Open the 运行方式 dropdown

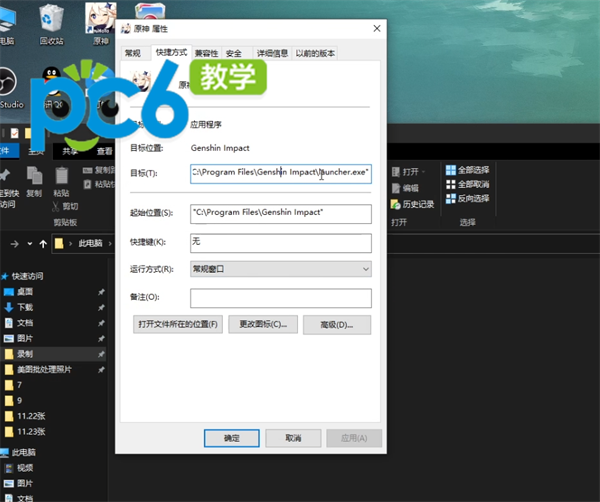(280, 269)
